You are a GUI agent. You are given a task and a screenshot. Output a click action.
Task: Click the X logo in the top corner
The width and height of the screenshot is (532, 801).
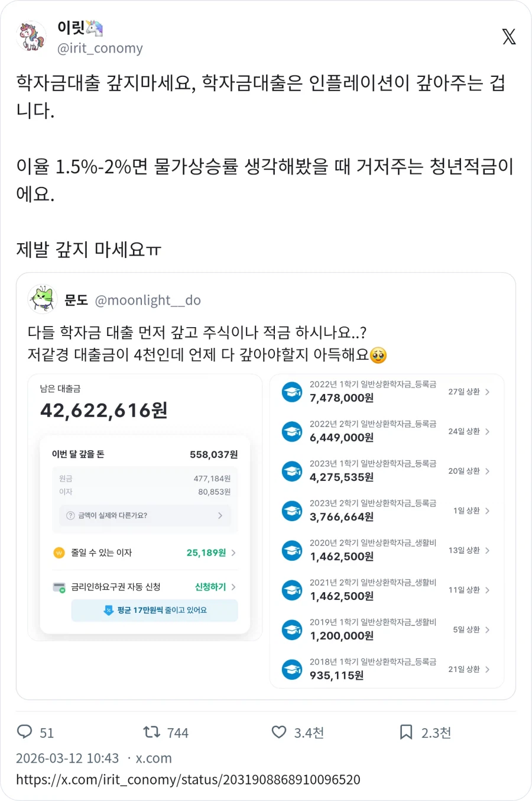point(508,37)
